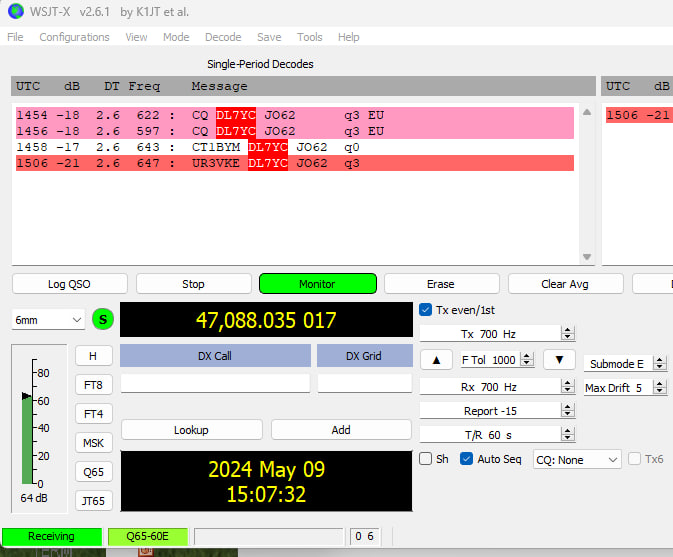Switch to Q65 mode button

pyautogui.click(x=94, y=472)
